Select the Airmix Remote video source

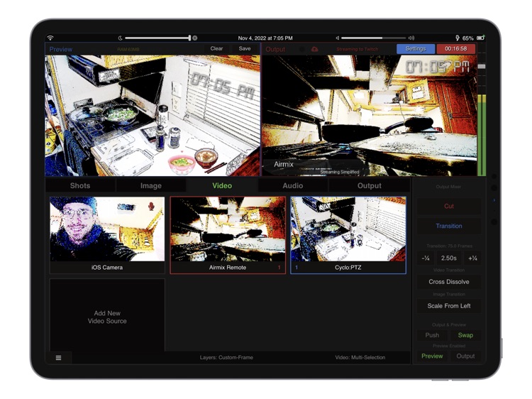[228, 235]
